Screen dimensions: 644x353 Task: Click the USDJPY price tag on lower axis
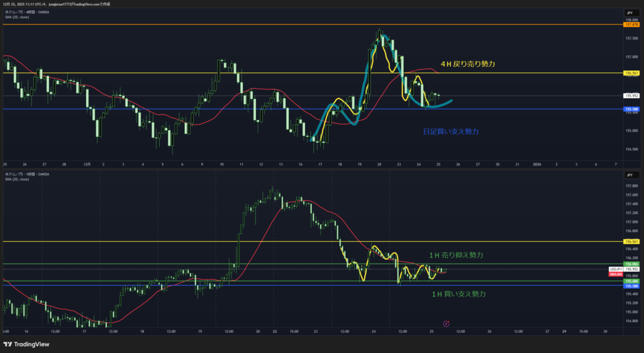click(615, 269)
